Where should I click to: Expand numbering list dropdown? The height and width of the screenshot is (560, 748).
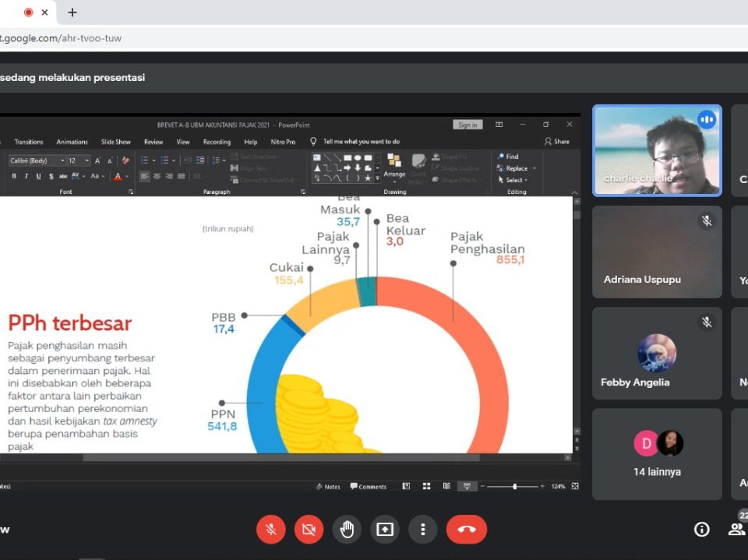pos(174,160)
